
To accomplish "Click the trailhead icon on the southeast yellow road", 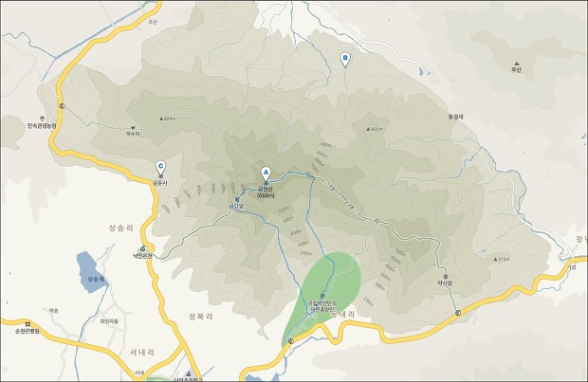I will [x=458, y=313].
